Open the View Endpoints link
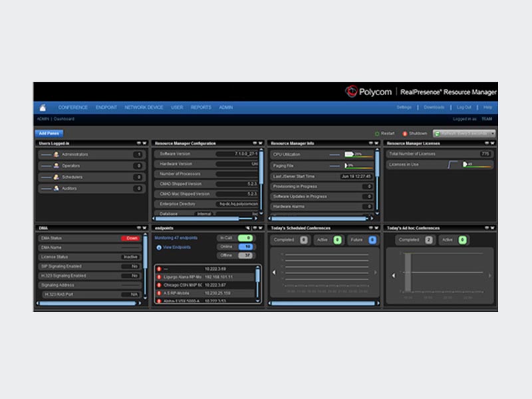 [x=178, y=247]
